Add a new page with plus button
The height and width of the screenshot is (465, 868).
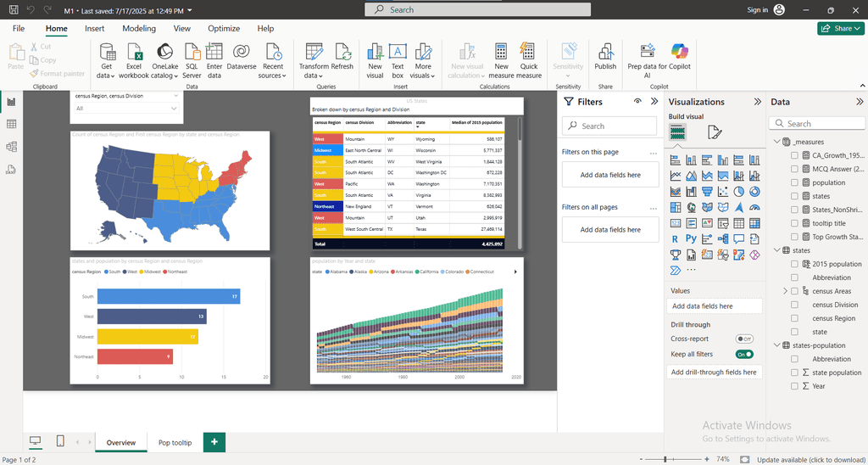coord(214,442)
